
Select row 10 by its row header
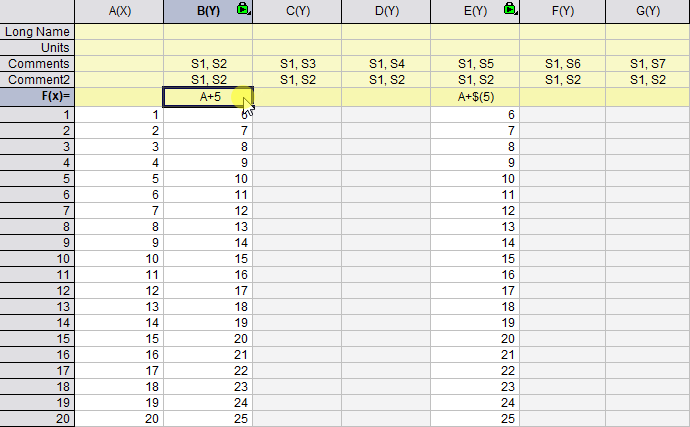point(37,259)
